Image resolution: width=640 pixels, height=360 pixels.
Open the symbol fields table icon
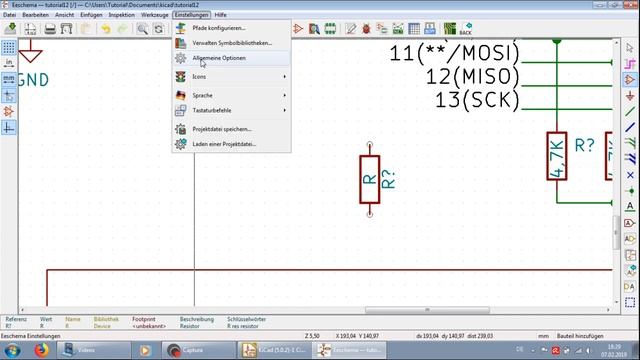414,29
